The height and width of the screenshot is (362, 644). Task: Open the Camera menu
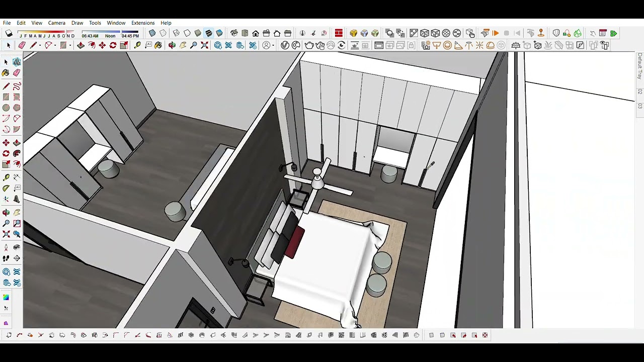tap(57, 23)
